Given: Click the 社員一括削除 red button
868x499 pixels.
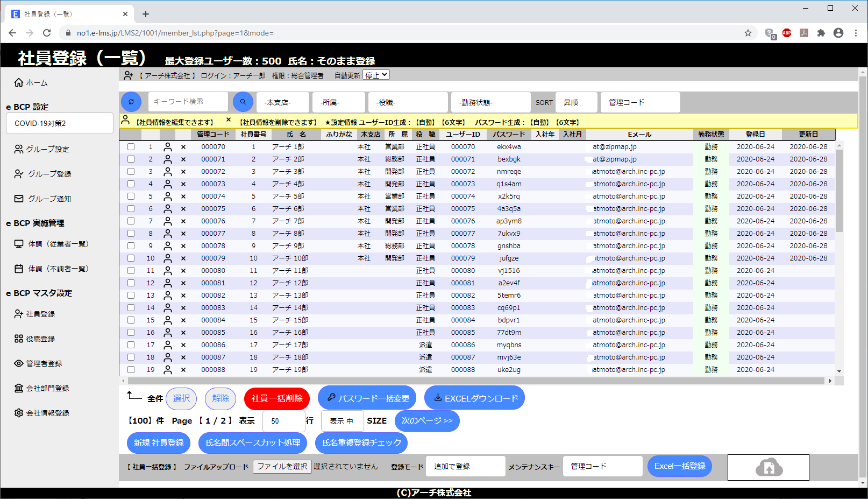Looking at the screenshot, I should pyautogui.click(x=277, y=398).
